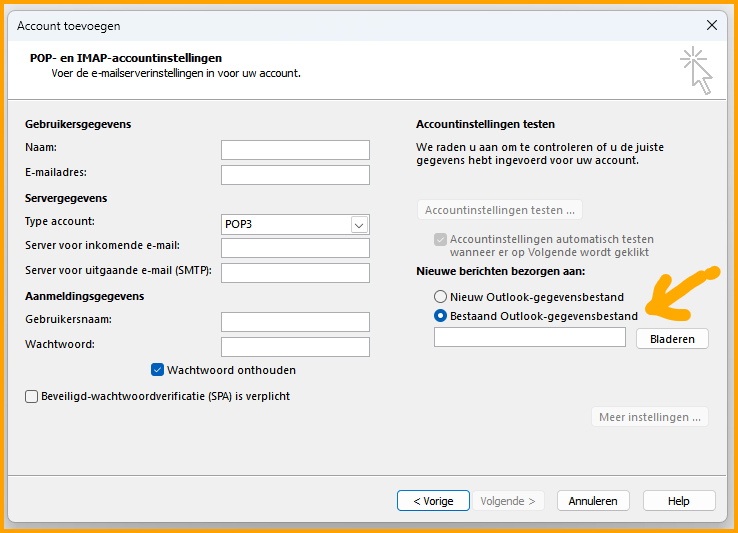This screenshot has width=738, height=533.
Task: Uncheck Wachtwoord onthouden checkbox
Action: point(157,370)
